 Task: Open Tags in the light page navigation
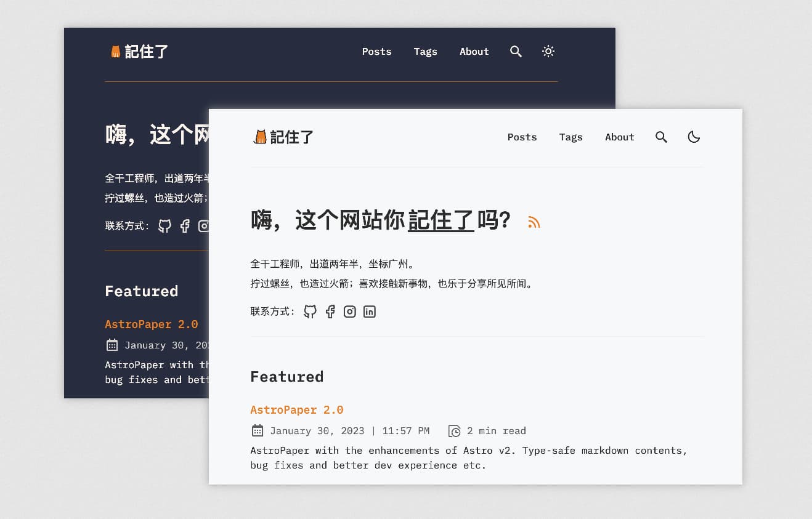570,137
